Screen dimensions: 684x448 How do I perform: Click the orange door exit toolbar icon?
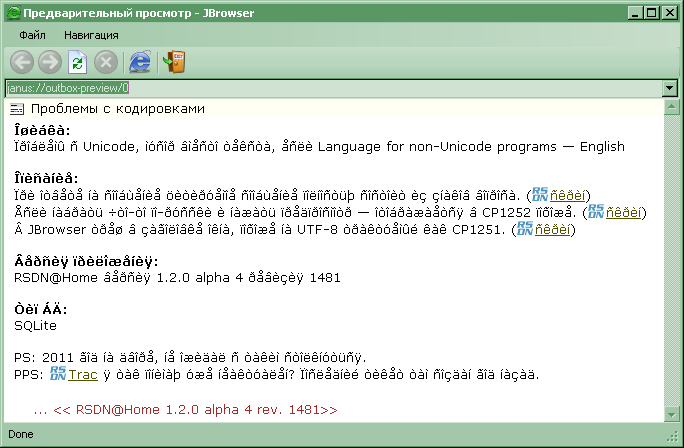click(174, 62)
